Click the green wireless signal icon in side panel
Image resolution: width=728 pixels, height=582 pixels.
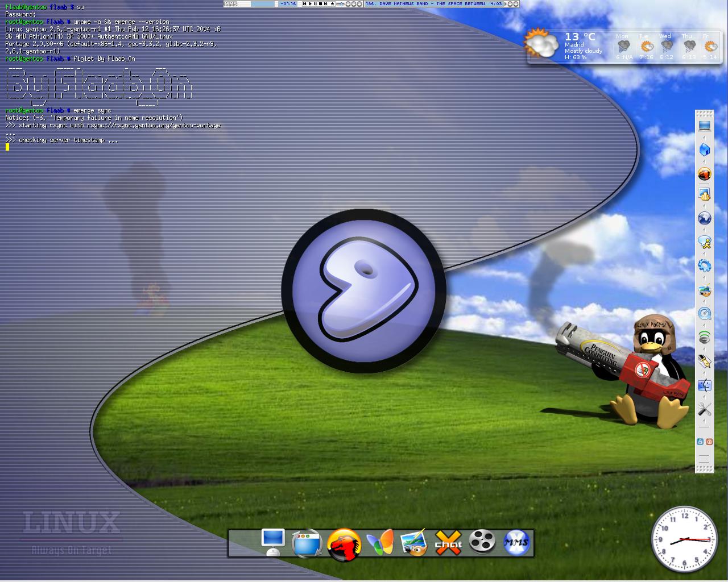click(705, 338)
